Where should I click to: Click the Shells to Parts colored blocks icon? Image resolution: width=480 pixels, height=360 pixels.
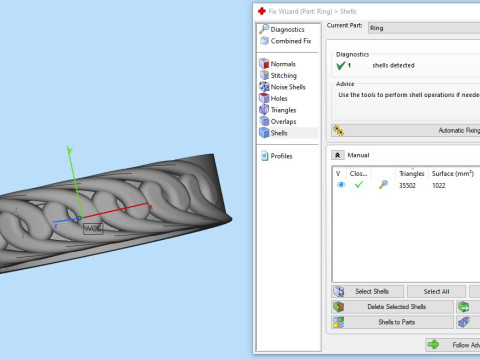[338, 322]
